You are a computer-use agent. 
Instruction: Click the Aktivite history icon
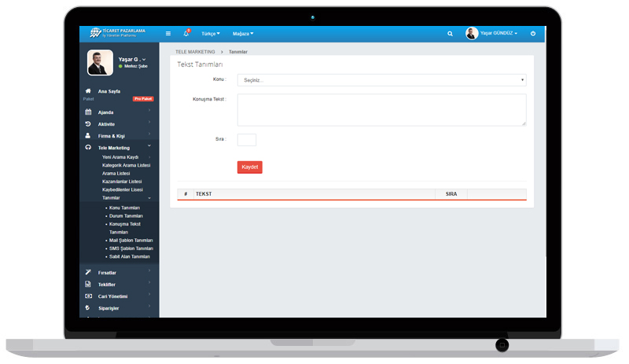[x=88, y=124]
